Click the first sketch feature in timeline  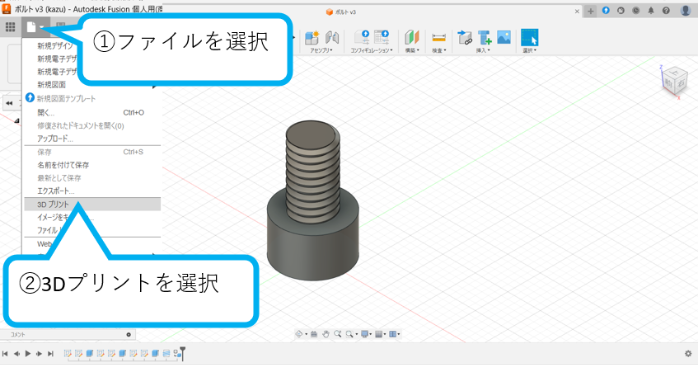(x=68, y=353)
